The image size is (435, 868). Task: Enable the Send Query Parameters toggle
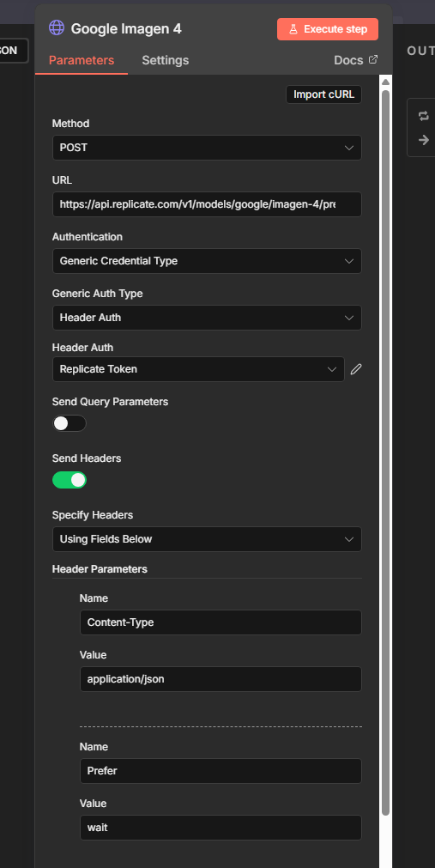point(69,423)
